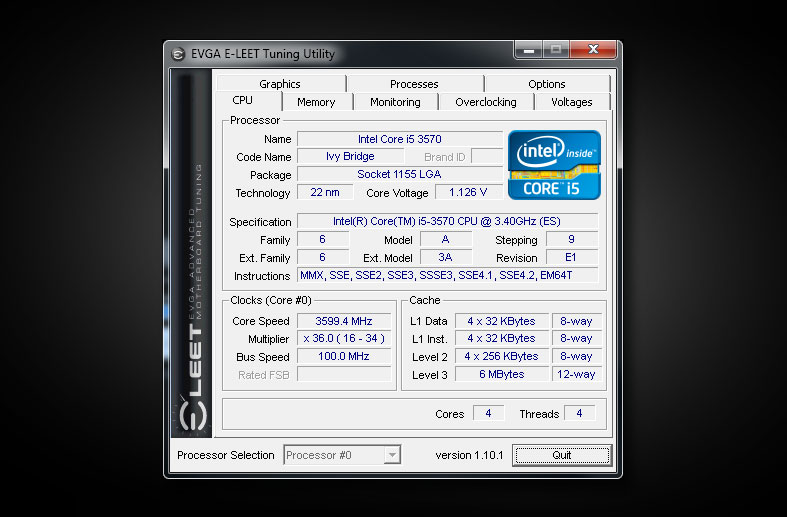Click the Socket 1155 LGA package value
The image size is (787, 517).
point(400,174)
